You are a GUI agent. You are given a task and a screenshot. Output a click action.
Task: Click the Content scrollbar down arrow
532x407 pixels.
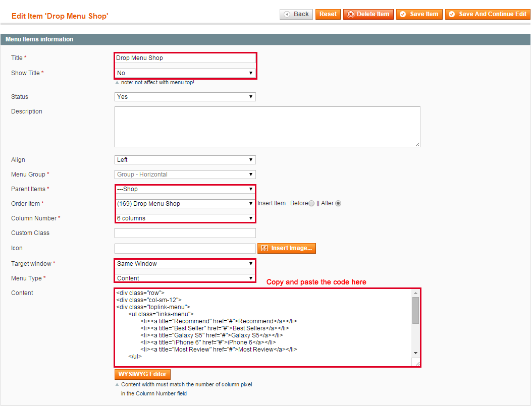[415, 353]
